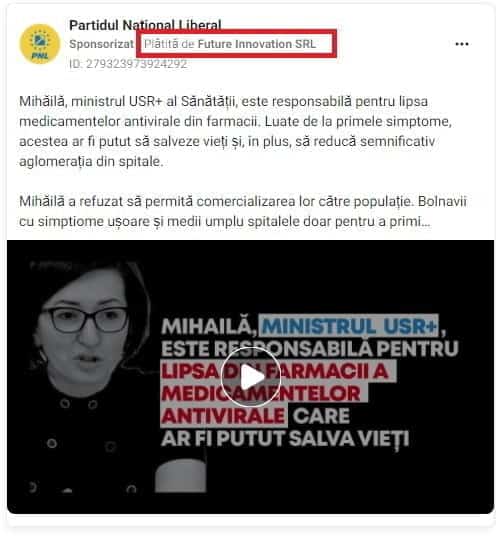The width and height of the screenshot is (496, 542).
Task: Open the Future Innovation SRL payer link
Action: [x=256, y=44]
